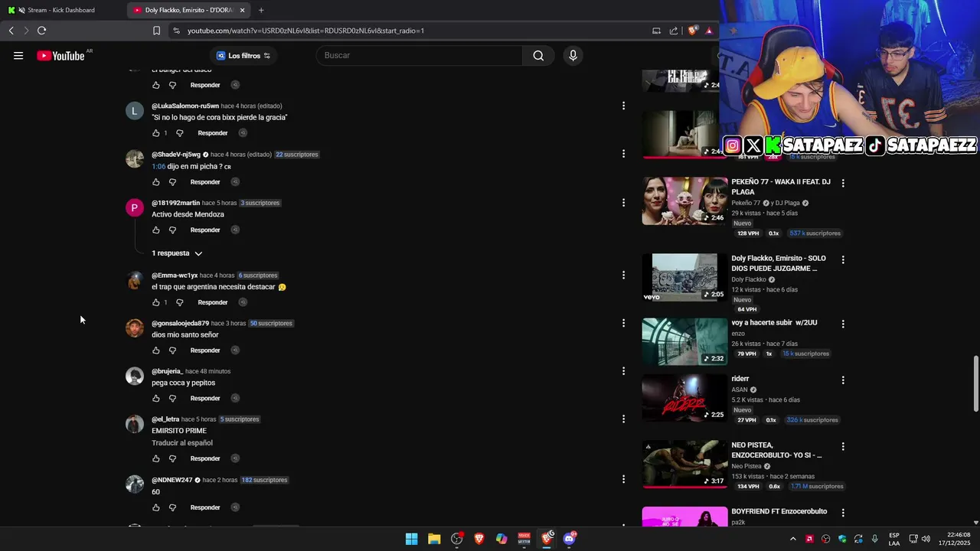This screenshot has height=551, width=980.
Task: Open File Explorer from the taskbar
Action: click(x=434, y=539)
